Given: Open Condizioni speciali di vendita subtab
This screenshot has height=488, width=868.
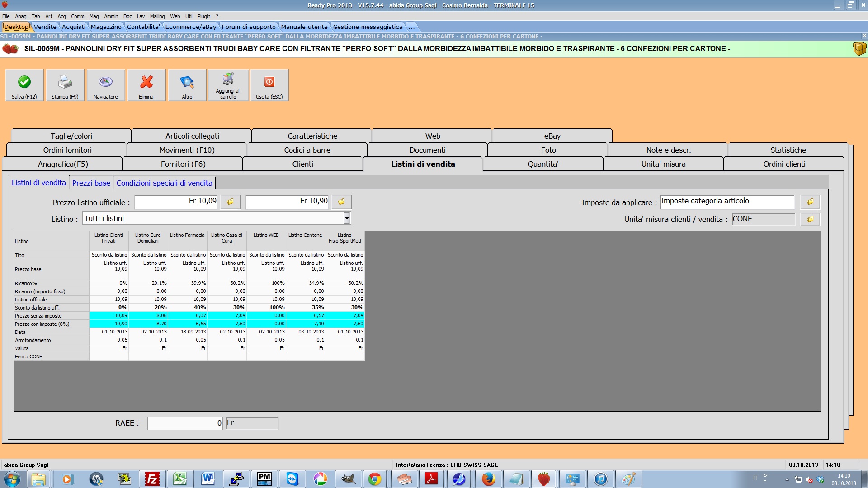Looking at the screenshot, I should pos(164,183).
